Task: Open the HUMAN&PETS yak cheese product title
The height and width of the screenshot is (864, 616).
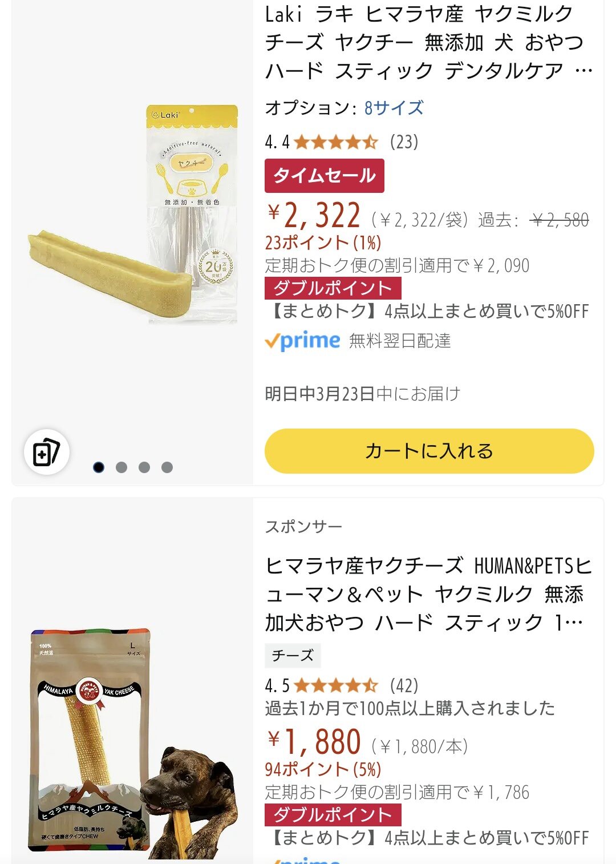Action: coord(428,594)
